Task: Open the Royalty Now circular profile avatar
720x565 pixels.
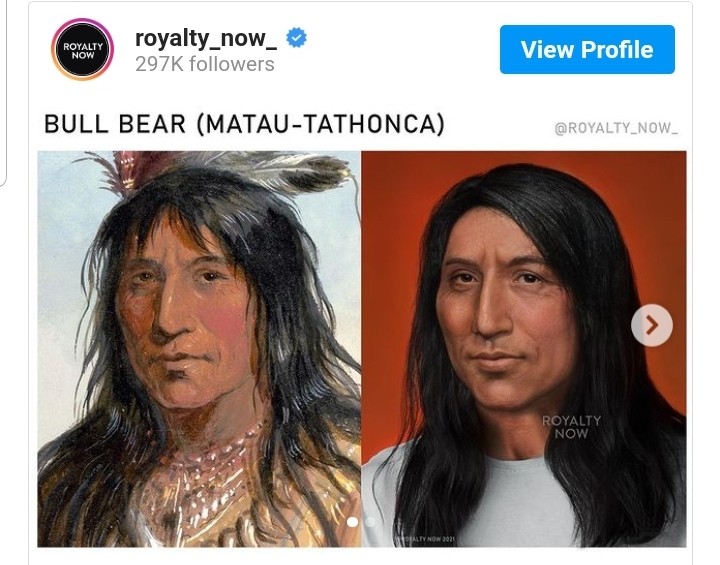Action: pos(83,50)
